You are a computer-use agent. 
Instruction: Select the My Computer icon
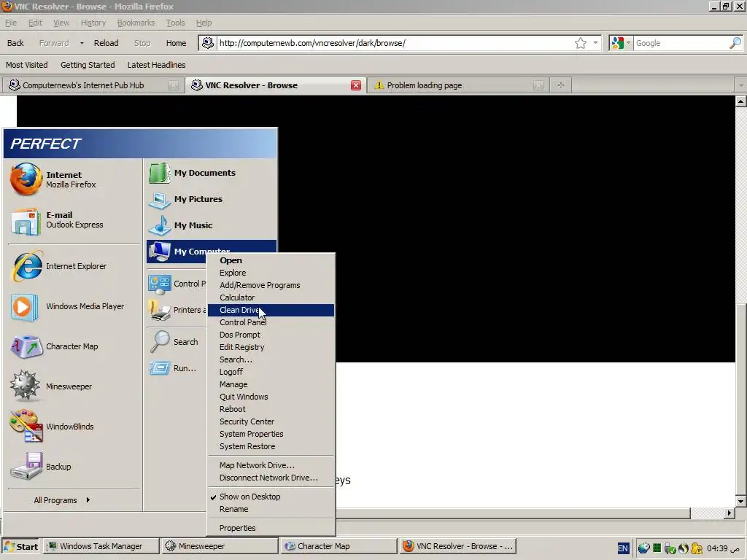pos(159,251)
